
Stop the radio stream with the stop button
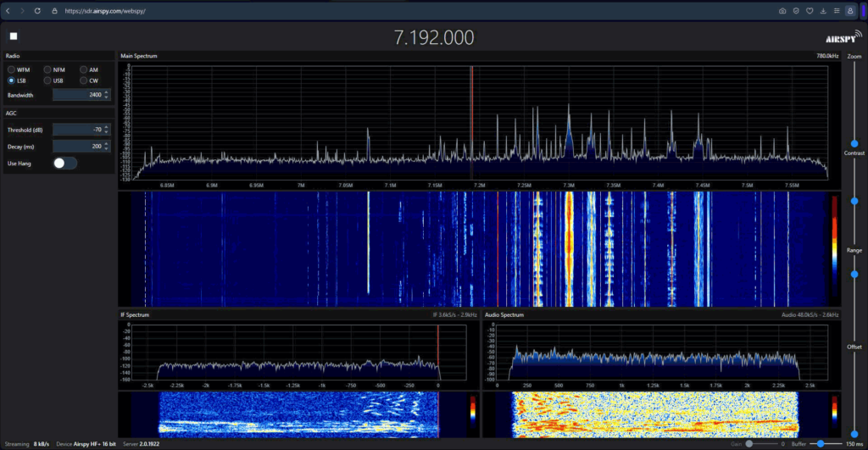[14, 36]
